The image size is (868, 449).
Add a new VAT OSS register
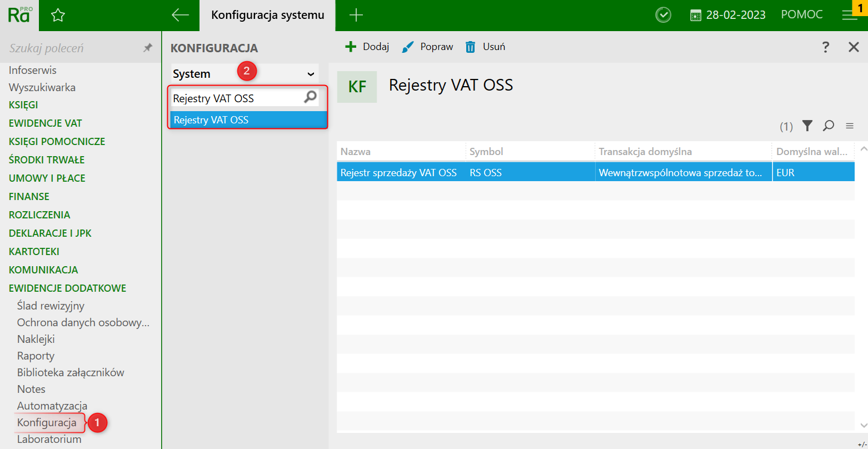[367, 47]
